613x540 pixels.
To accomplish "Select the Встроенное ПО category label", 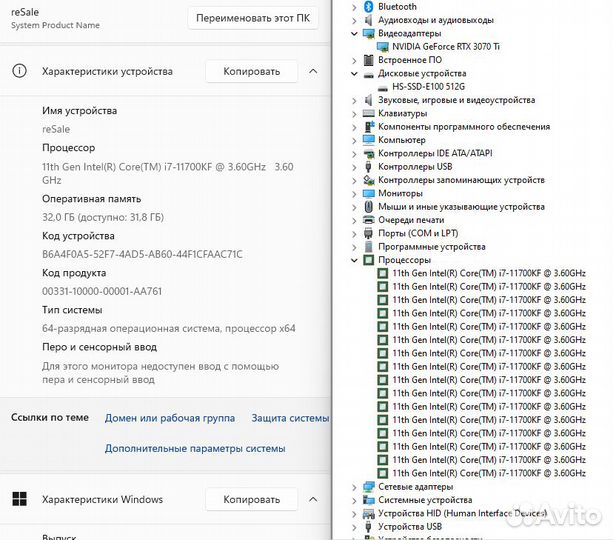I will click(x=410, y=60).
